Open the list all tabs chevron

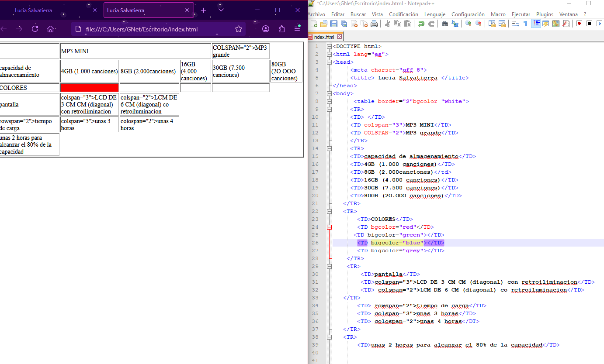pyautogui.click(x=221, y=10)
